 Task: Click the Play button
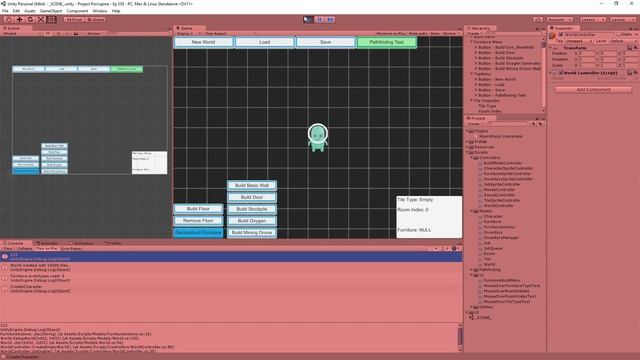pyautogui.click(x=309, y=20)
